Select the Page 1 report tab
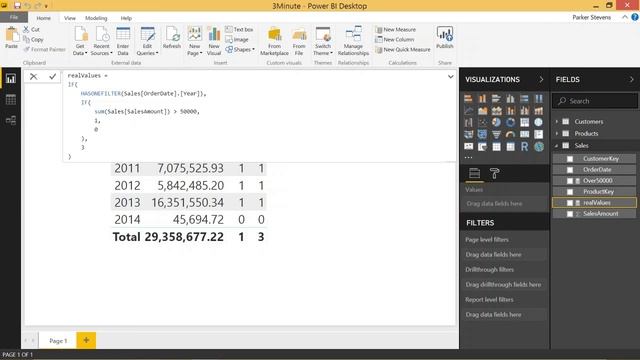Screen dimensions: 640x360 click(x=58, y=340)
